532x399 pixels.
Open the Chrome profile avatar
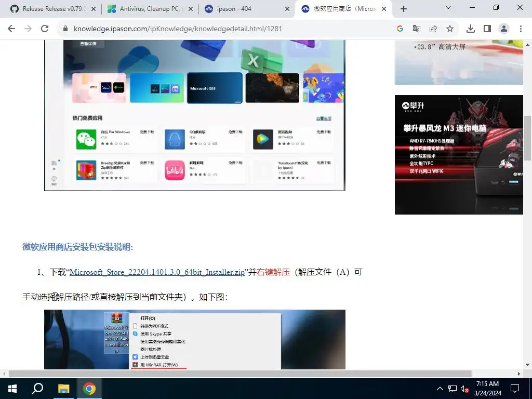click(x=504, y=29)
